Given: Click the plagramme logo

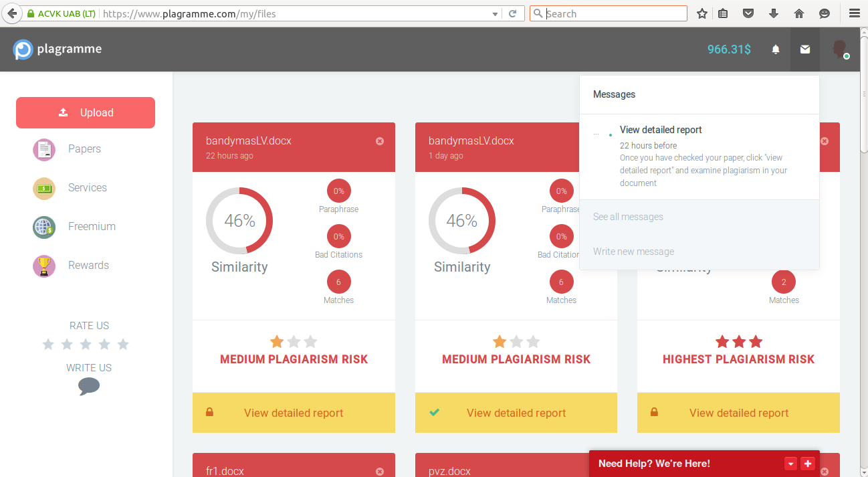Looking at the screenshot, I should [58, 50].
